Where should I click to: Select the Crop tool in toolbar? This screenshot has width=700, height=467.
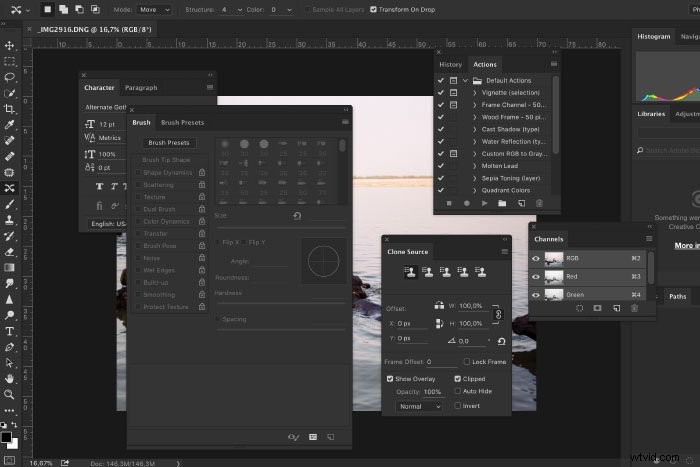tap(9, 109)
